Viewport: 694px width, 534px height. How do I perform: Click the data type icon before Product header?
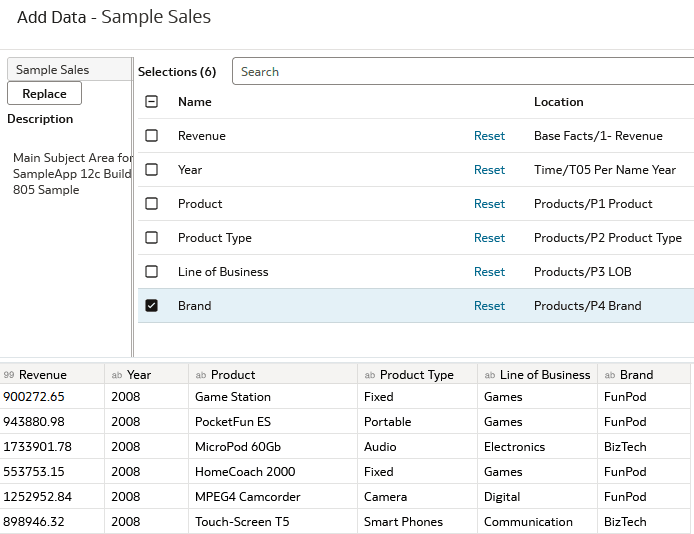pos(200,375)
